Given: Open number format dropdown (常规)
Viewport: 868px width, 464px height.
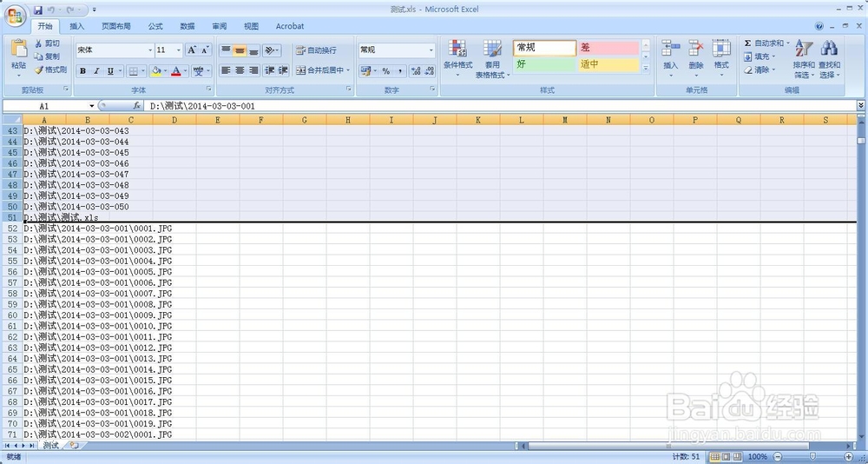Looking at the screenshot, I should pyautogui.click(x=431, y=50).
